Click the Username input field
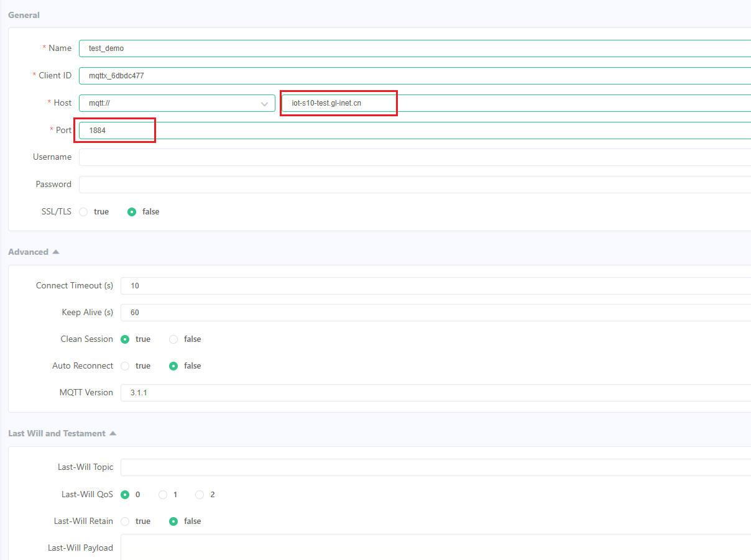Screen dimensions: 751x560 [x=415, y=157]
